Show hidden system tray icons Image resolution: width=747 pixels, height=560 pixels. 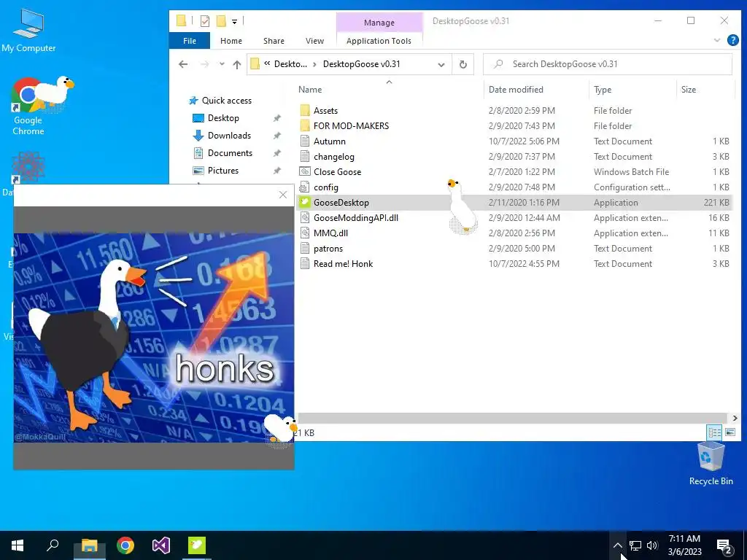(x=617, y=545)
